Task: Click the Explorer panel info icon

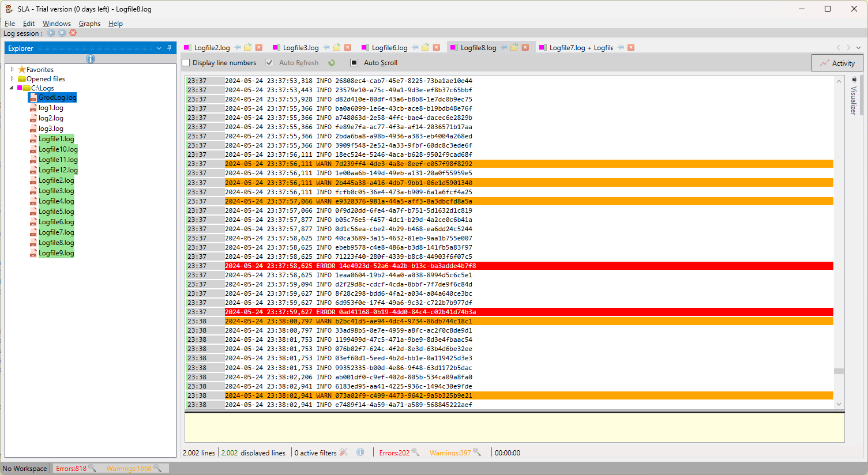Action: point(91,59)
